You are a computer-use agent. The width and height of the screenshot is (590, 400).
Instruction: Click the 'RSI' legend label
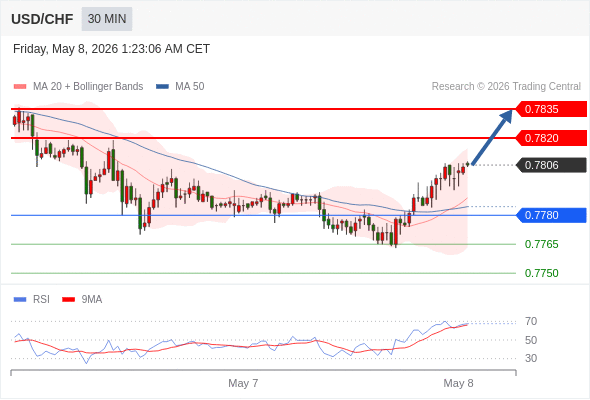[x=41, y=300]
